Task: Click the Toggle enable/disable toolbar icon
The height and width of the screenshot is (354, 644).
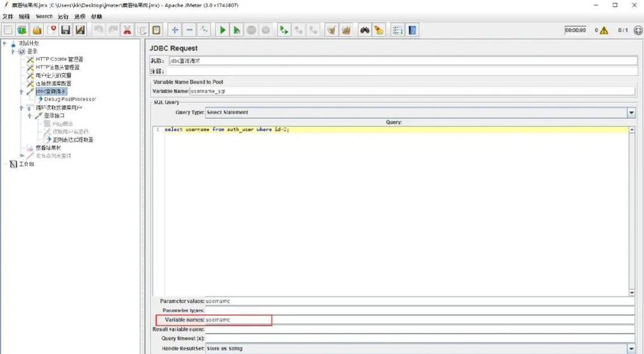Action: point(204,30)
